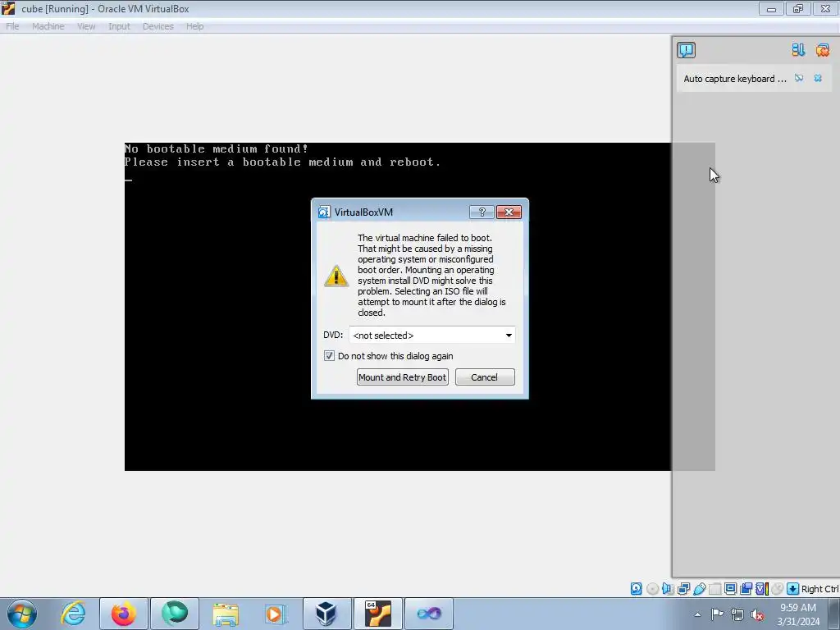This screenshot has width=840, height=630.
Task: Click the muted volume tray icon
Action: click(x=757, y=614)
